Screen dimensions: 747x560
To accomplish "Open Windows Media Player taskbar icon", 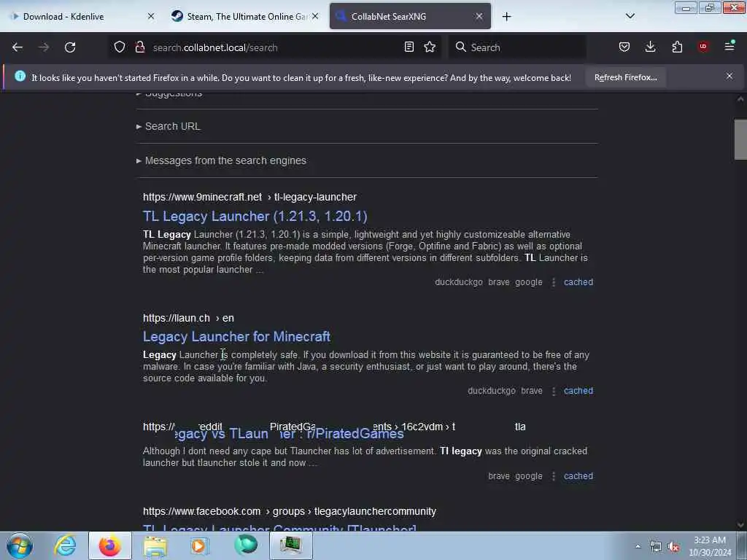I will [200, 545].
